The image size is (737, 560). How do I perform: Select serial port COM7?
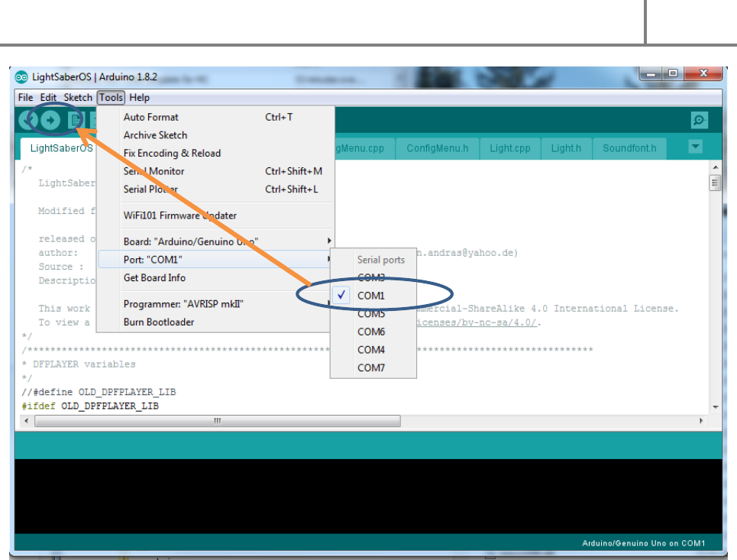point(373,367)
